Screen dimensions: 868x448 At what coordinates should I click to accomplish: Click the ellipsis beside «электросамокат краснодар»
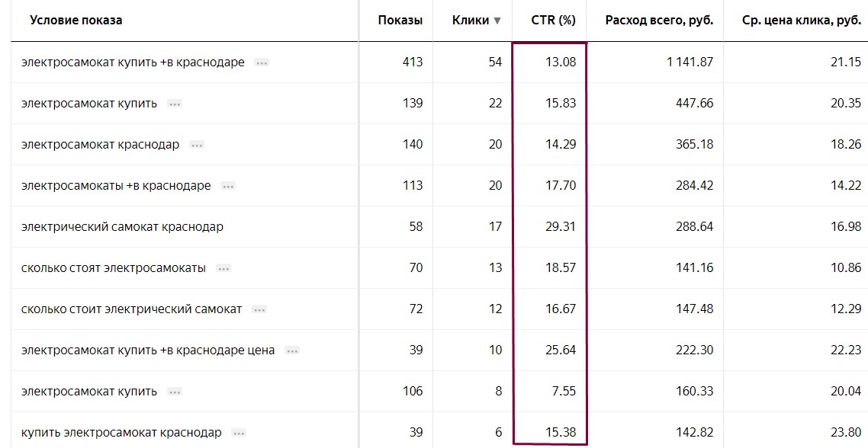(197, 145)
